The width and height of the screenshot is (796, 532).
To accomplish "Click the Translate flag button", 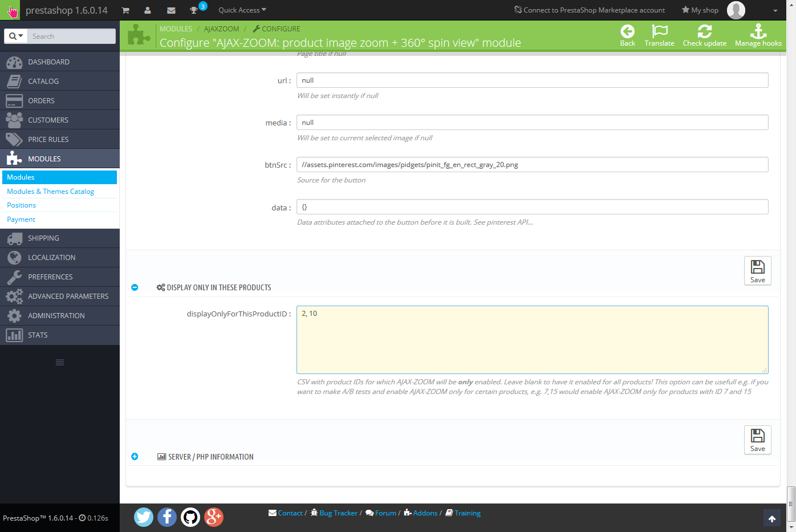I will [660, 35].
